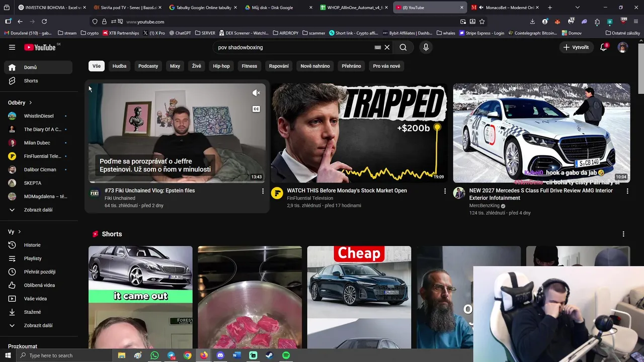Open Playlisty in sidebar

38,258
